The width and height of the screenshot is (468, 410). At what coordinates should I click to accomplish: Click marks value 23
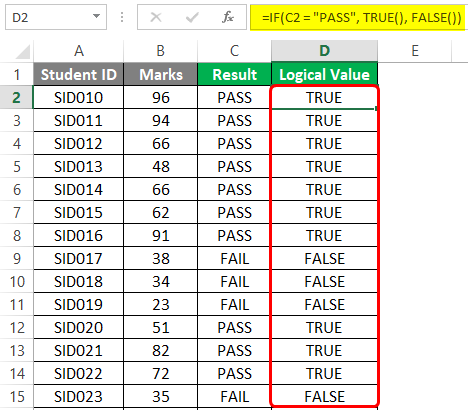click(x=161, y=304)
